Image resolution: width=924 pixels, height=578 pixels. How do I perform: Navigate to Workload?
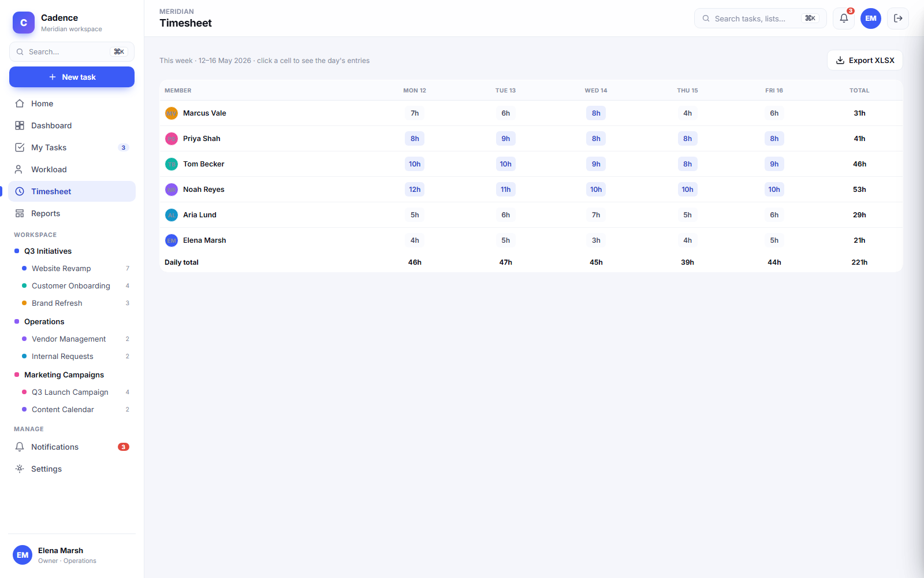[x=72, y=169]
